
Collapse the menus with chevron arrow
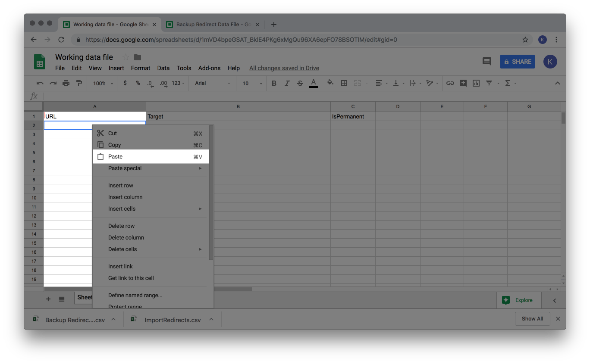click(x=557, y=83)
